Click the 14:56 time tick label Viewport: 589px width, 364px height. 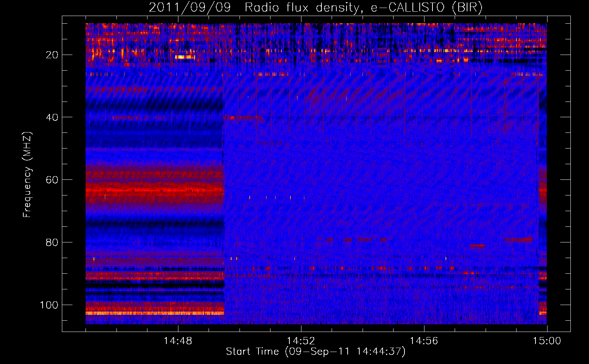[x=424, y=341]
